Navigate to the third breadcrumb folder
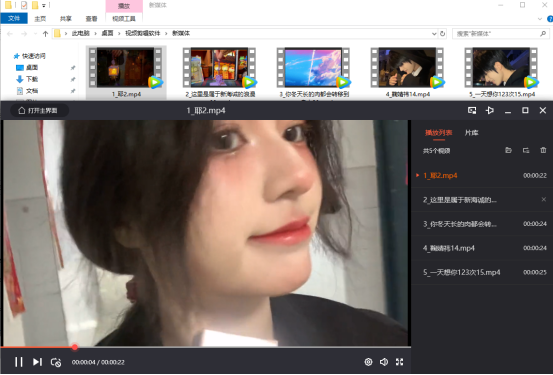This screenshot has width=553, height=375. pos(142,34)
